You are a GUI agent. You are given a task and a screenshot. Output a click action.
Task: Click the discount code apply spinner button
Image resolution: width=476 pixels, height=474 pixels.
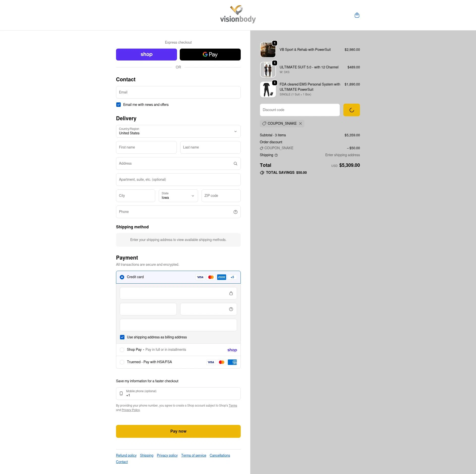click(x=351, y=110)
